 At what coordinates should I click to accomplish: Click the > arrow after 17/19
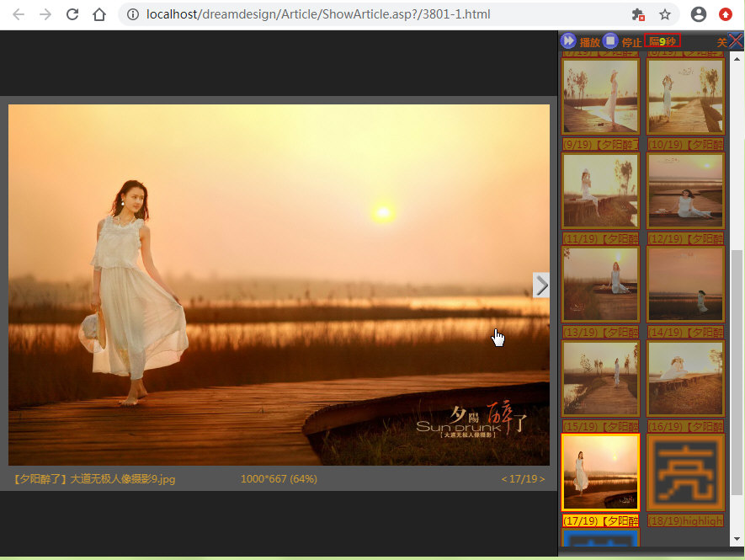point(542,478)
